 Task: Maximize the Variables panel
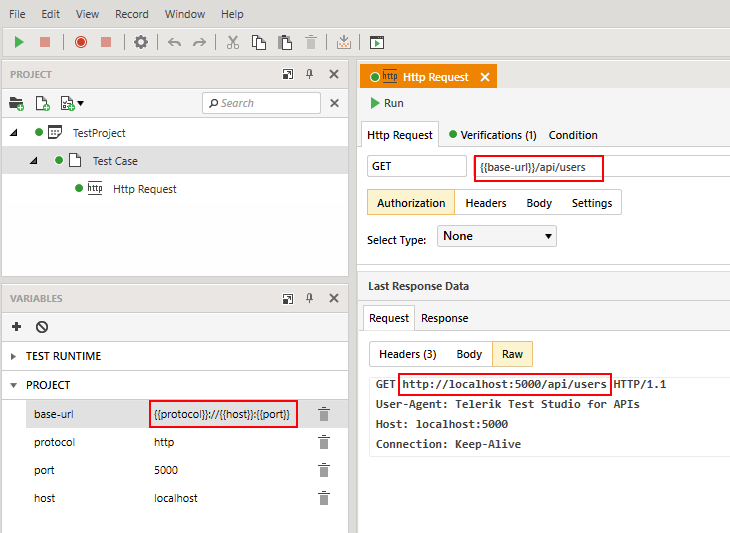tap(288, 298)
